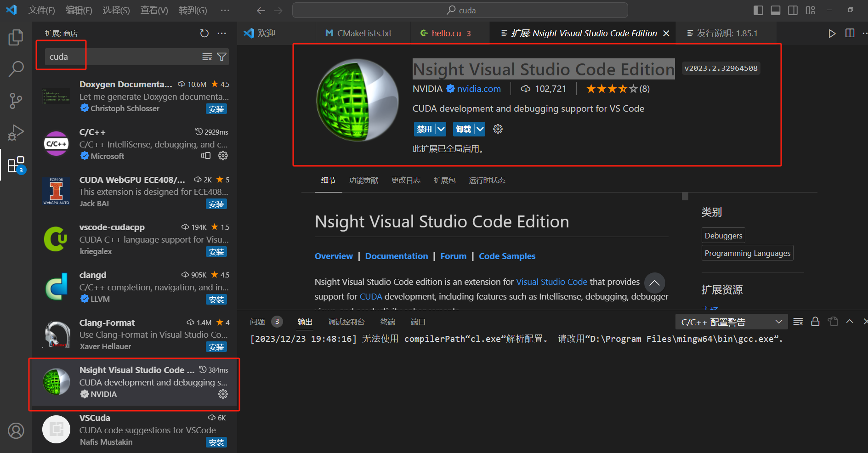The width and height of the screenshot is (868, 453).
Task: Switch to the 欢迎 welcome tab
Action: point(277,33)
